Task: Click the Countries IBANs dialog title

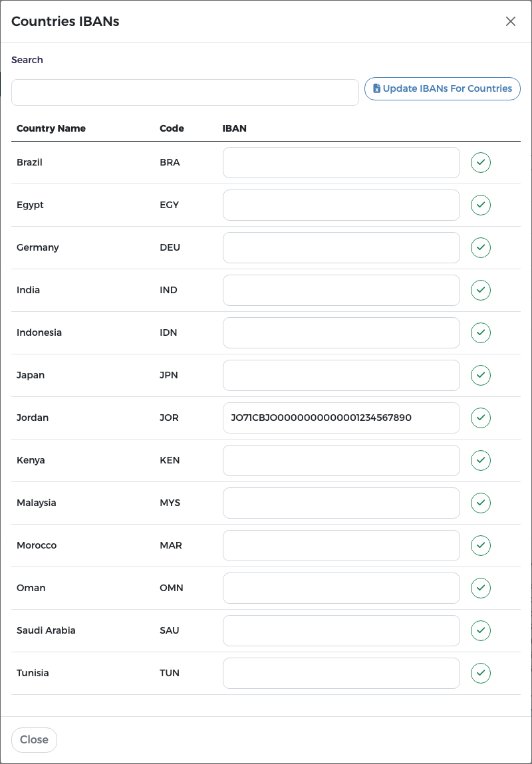Action: coord(65,21)
